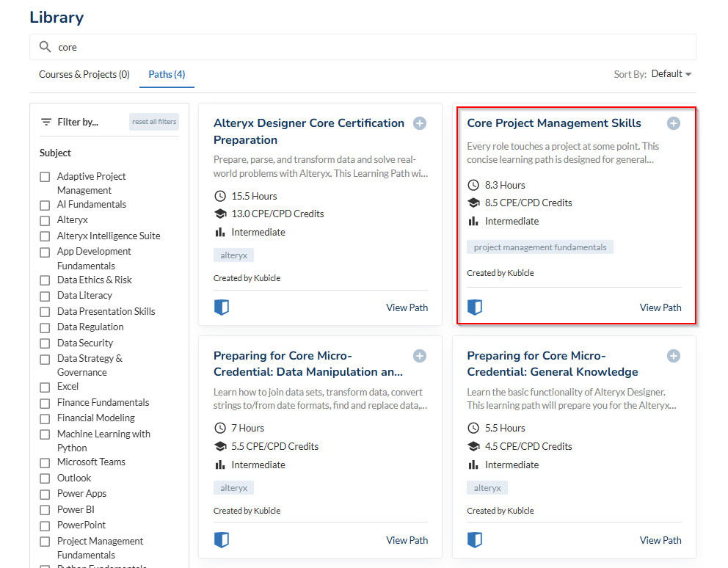Open View Path for Core Project Management Skills
Screen dimensions: 728x568
pos(660,307)
